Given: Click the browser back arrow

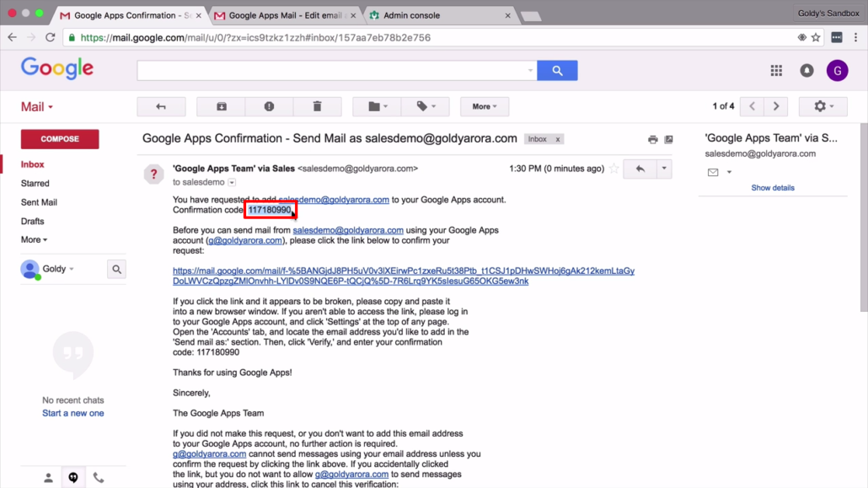Looking at the screenshot, I should (x=12, y=38).
